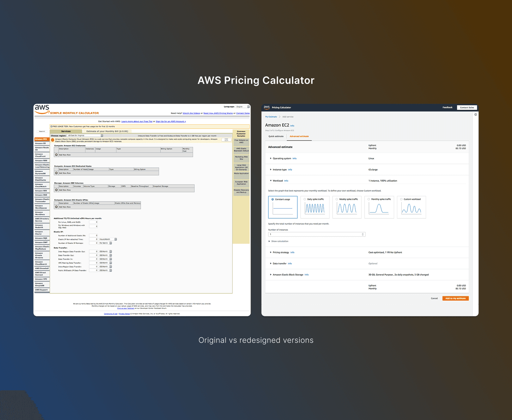Select Amazon CloudFront in the services sidebar

(42, 155)
